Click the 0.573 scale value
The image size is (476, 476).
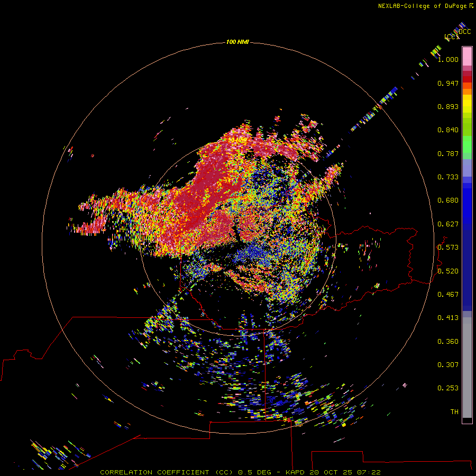448,248
